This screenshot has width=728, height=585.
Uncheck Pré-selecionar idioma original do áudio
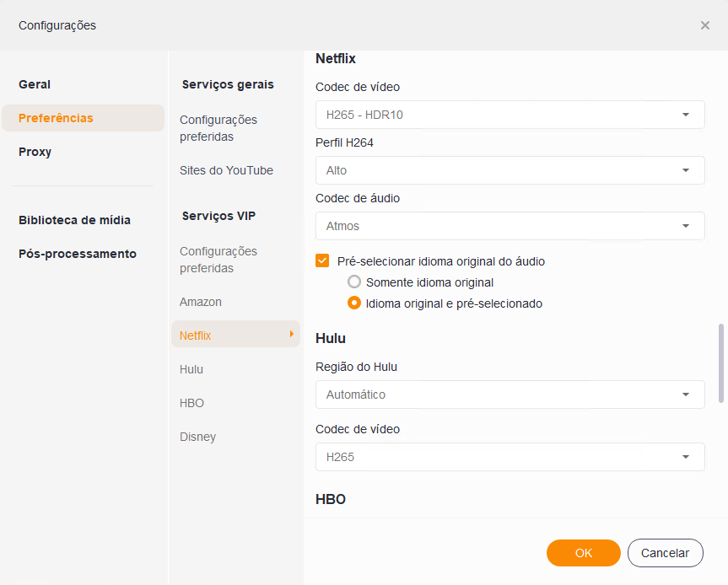(322, 261)
